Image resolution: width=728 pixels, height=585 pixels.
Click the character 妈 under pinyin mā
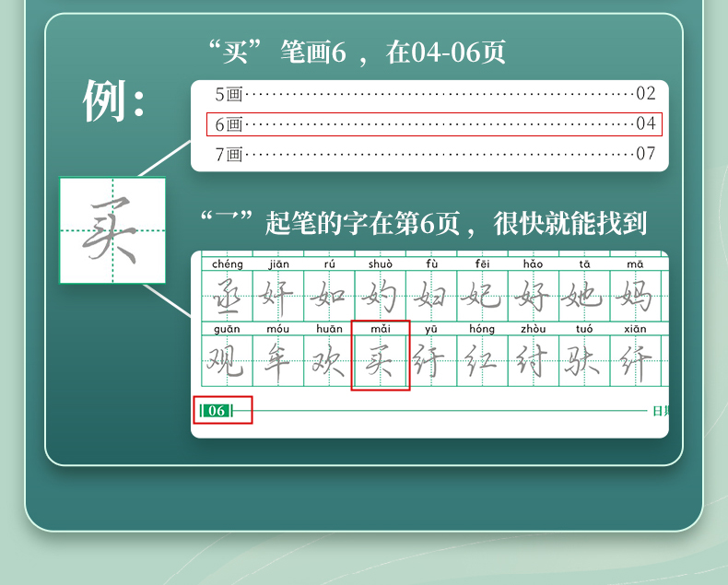click(635, 297)
